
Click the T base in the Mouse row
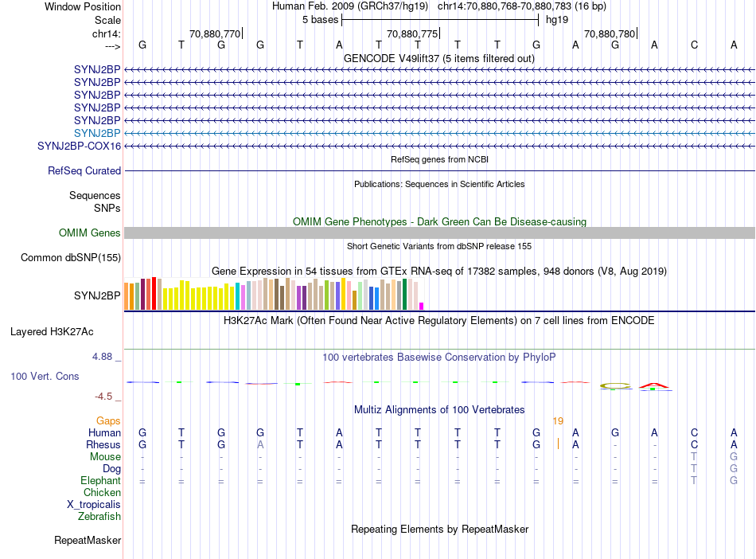(x=694, y=456)
